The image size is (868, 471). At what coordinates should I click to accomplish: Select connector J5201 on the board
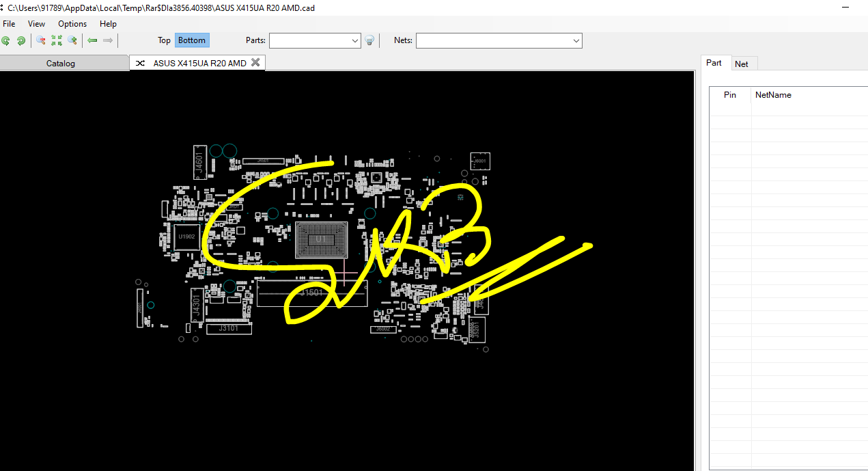pyautogui.click(x=477, y=329)
